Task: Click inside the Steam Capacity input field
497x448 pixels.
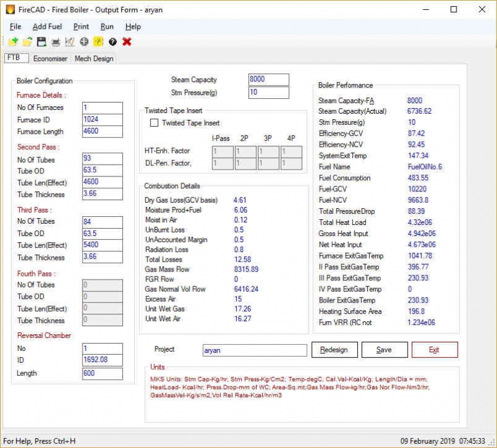Action: (267, 80)
